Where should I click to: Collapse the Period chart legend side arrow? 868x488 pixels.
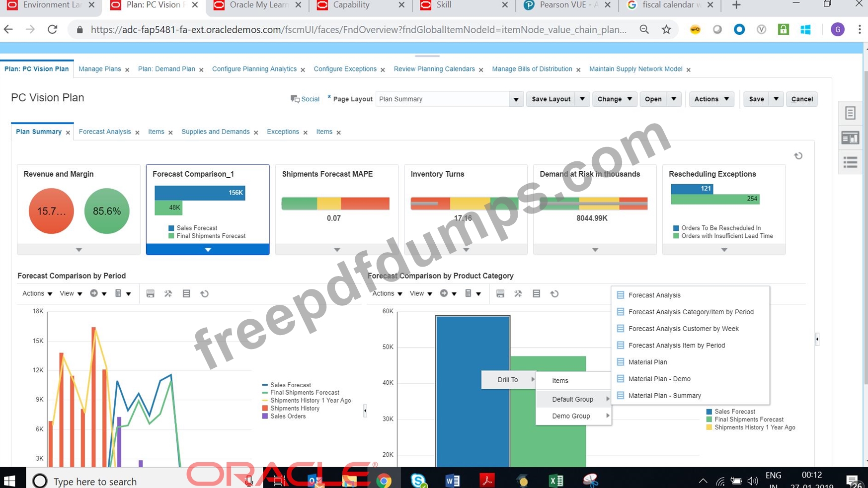(x=365, y=411)
